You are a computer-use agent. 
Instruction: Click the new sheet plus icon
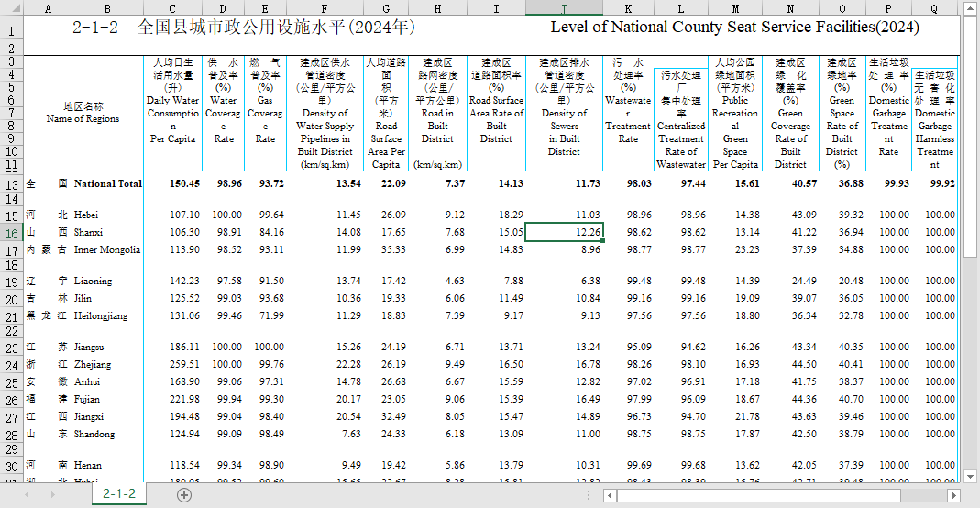pos(184,495)
